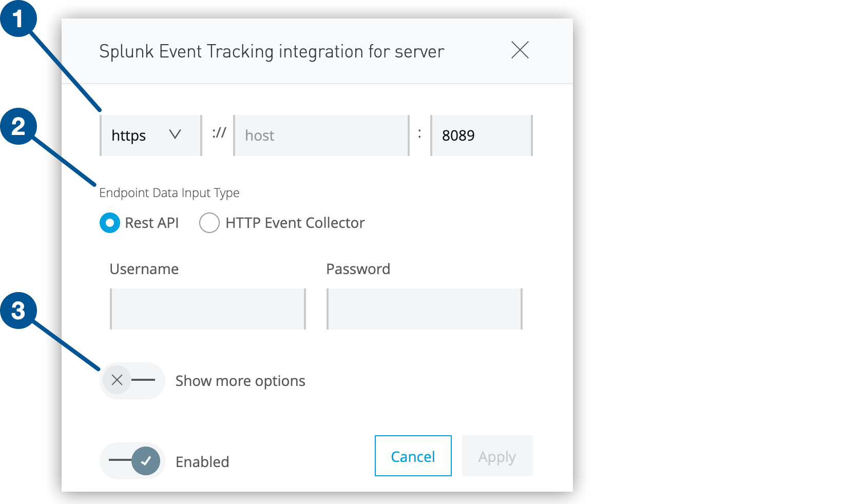Click the numbered callout 1 marker
This screenshot has width=843, height=504.
[20, 20]
